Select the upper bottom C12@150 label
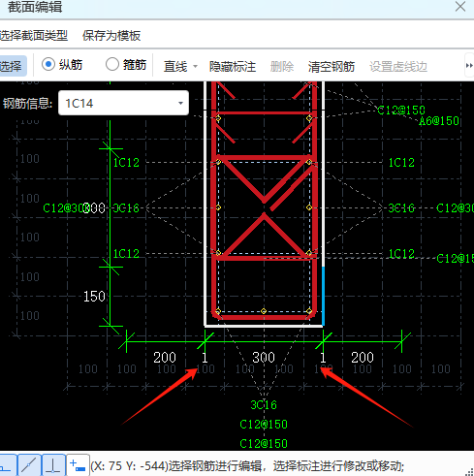Image resolution: width=474 pixels, height=476 pixels. pos(264,424)
